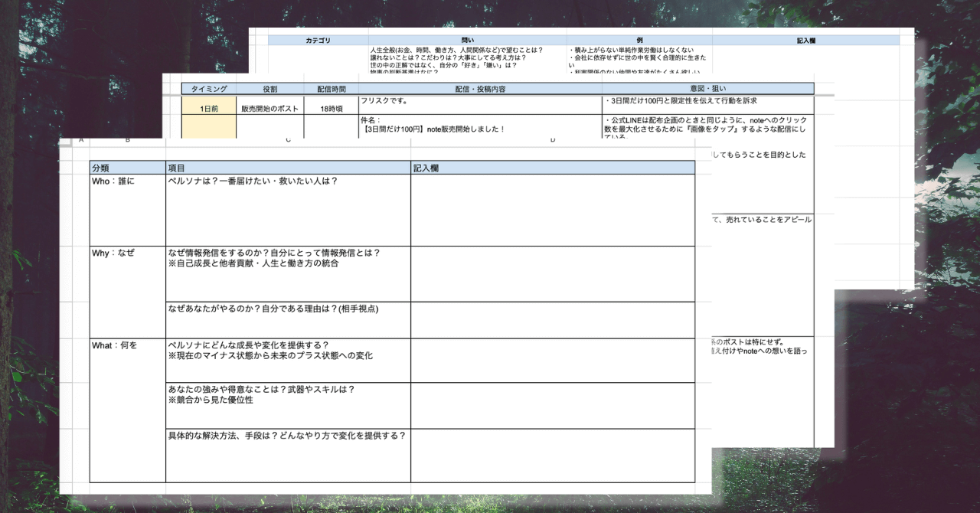Screen dimensions: 980x513
Task: Click the Who:誰に category cell
Action: (x=127, y=210)
